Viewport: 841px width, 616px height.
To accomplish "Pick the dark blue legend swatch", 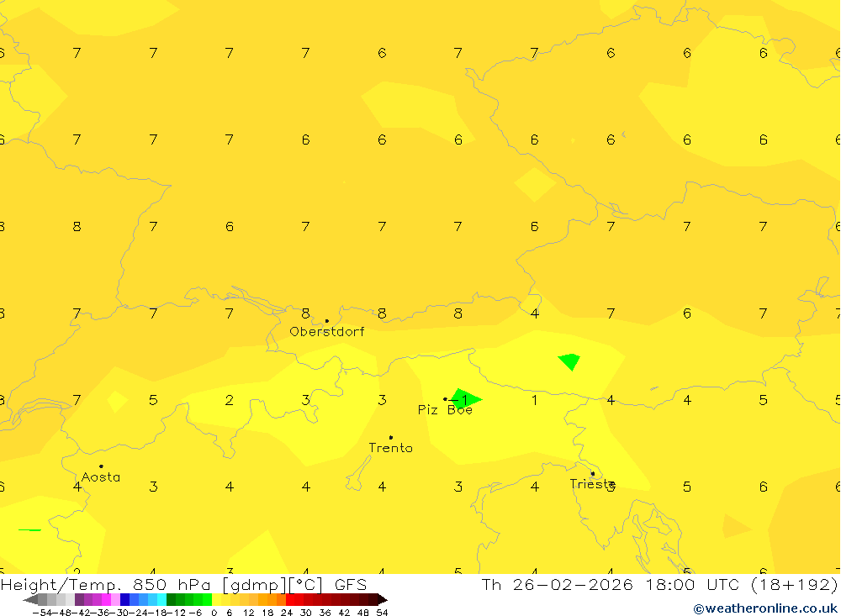I will tap(124, 600).
